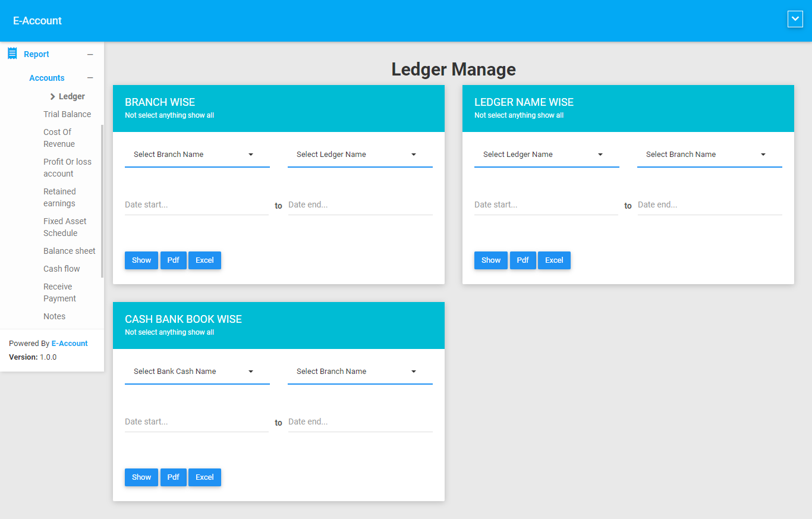Image resolution: width=812 pixels, height=519 pixels.
Task: Click Date end field in Cash Bank Book card
Action: [x=360, y=422]
